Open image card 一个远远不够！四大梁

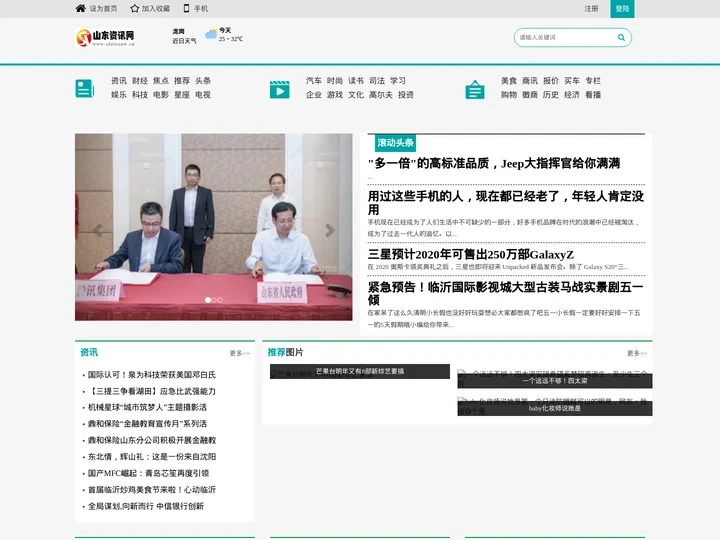[555, 381]
